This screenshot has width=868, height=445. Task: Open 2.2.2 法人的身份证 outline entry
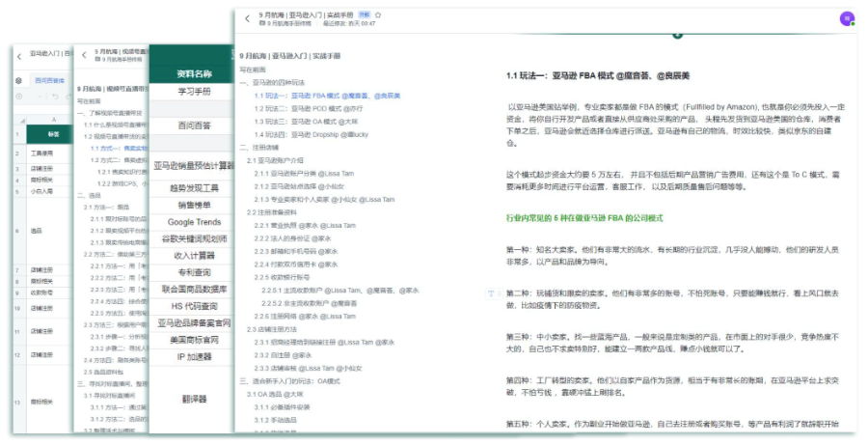pos(293,238)
